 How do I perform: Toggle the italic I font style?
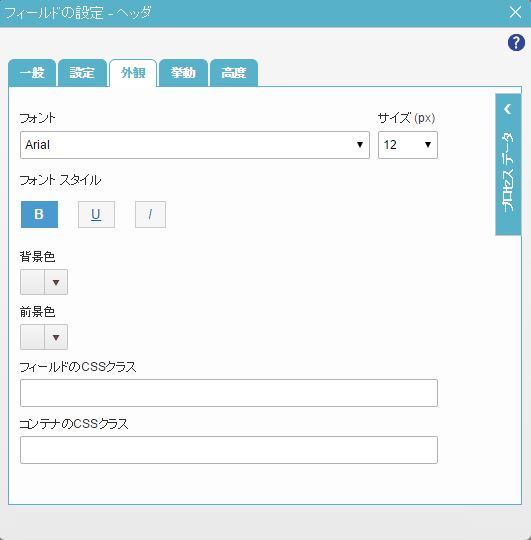click(x=150, y=214)
